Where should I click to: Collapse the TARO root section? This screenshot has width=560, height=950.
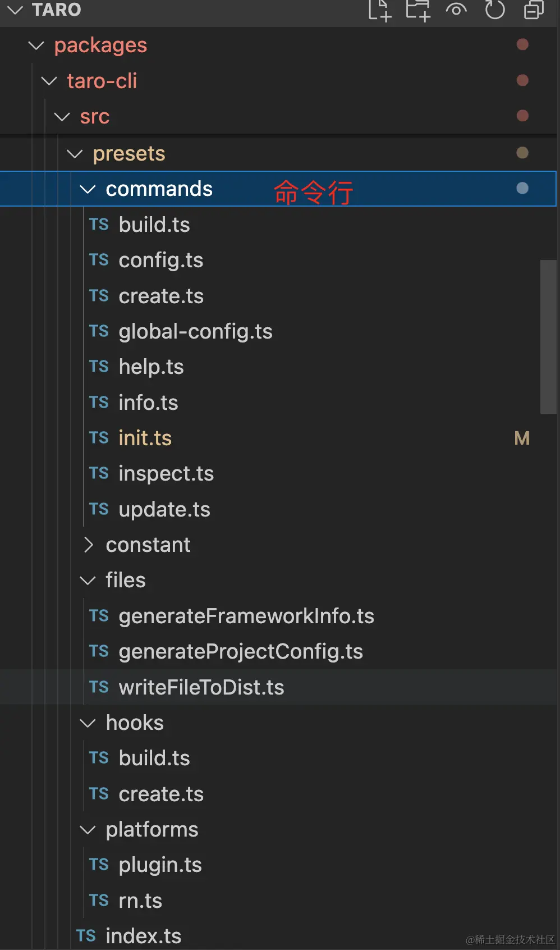pyautogui.click(x=15, y=10)
